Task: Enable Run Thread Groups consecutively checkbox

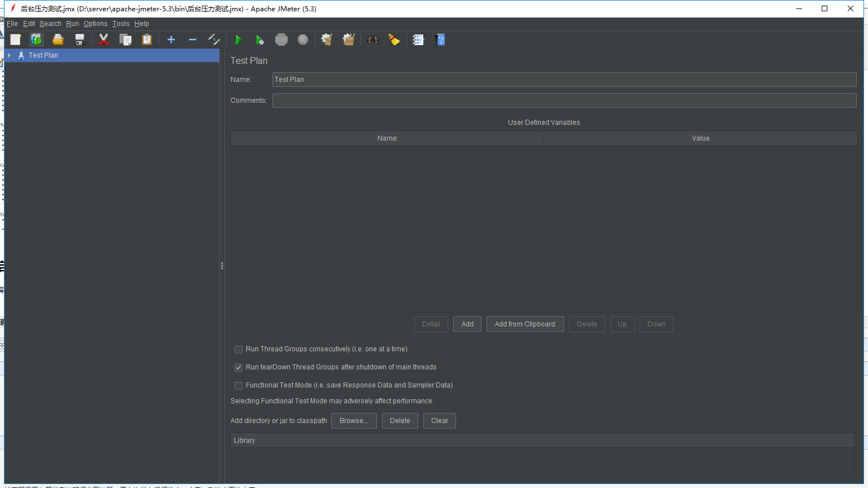Action: click(238, 350)
